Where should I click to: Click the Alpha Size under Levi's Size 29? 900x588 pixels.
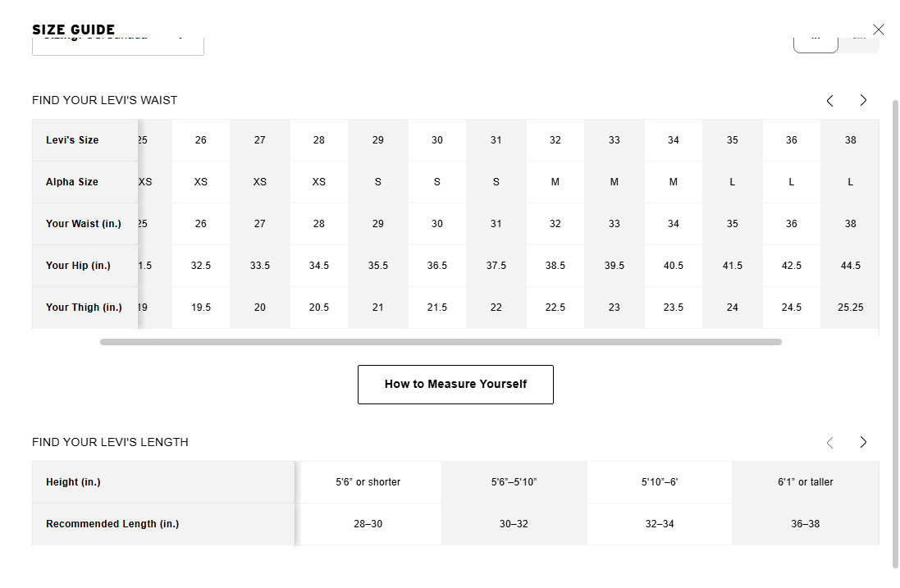378,182
